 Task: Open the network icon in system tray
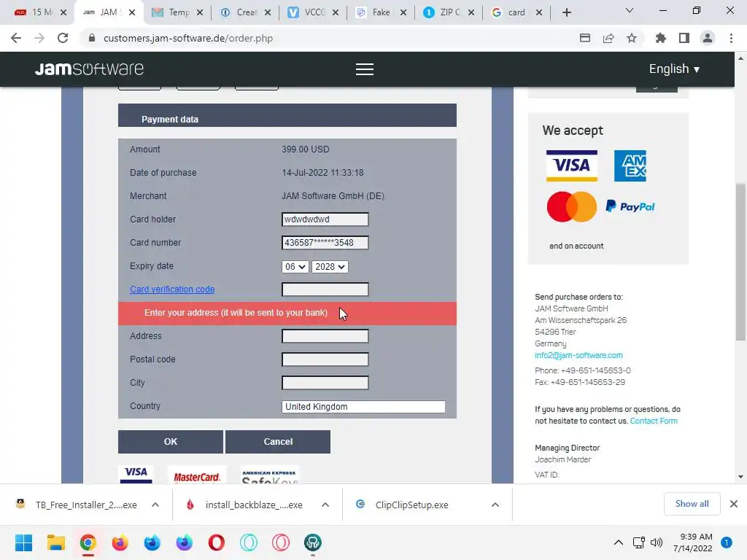[x=638, y=542]
